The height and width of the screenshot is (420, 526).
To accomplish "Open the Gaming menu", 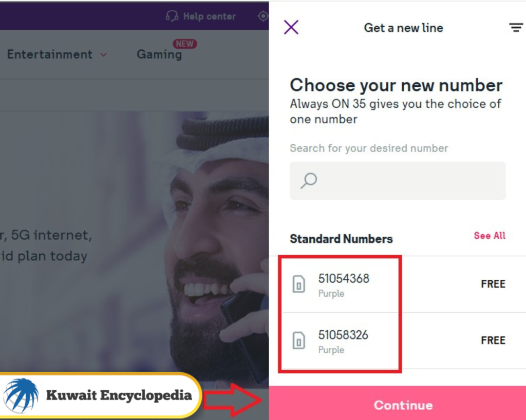I will click(159, 54).
